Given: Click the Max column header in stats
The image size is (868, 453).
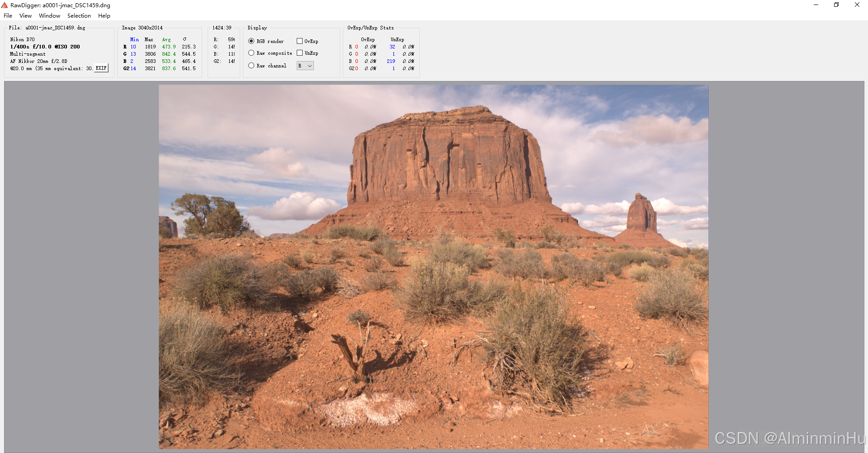Looking at the screenshot, I should pyautogui.click(x=149, y=39).
